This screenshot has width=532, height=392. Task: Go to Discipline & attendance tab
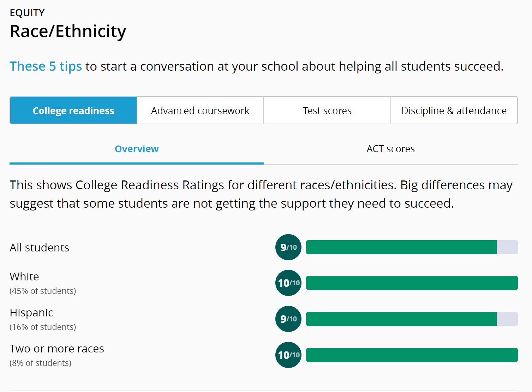click(x=454, y=111)
